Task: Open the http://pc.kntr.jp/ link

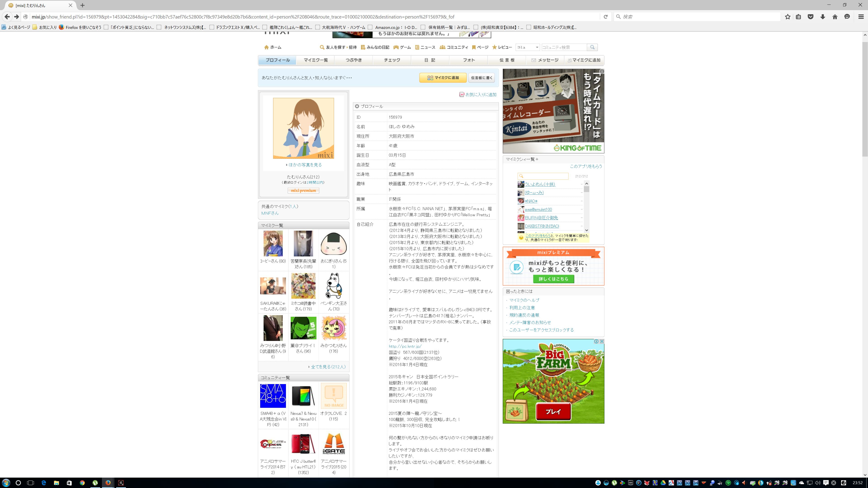Action: click(x=405, y=346)
